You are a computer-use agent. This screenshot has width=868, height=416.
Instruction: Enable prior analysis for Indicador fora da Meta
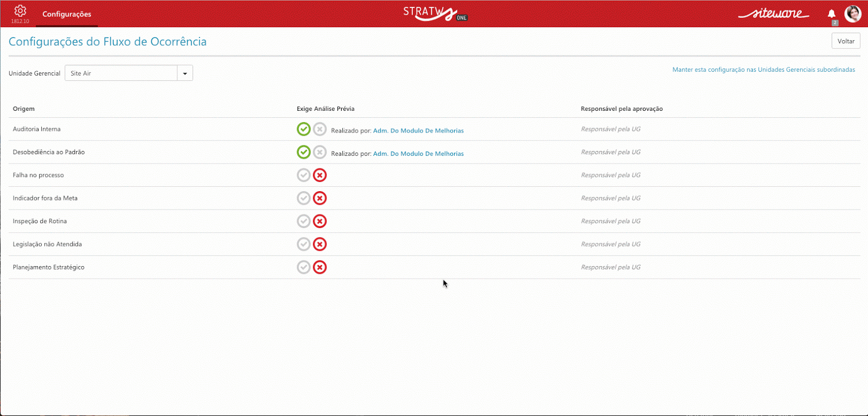click(304, 198)
